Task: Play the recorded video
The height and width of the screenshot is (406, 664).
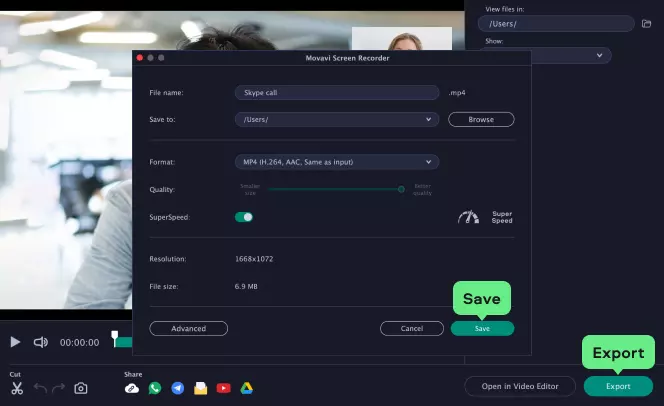Action: pos(15,342)
